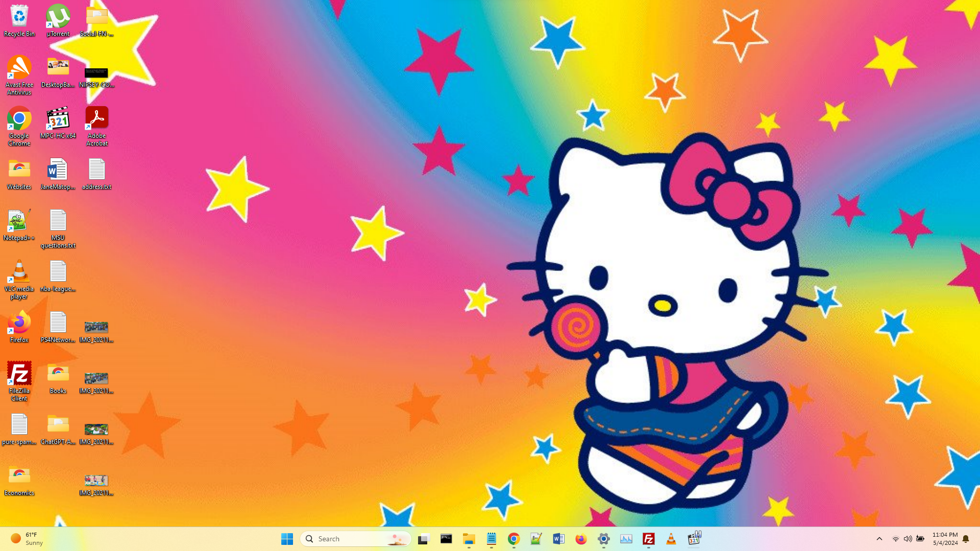Select the pure-spam... text file
Screen dimensions: 980x551
(19, 429)
